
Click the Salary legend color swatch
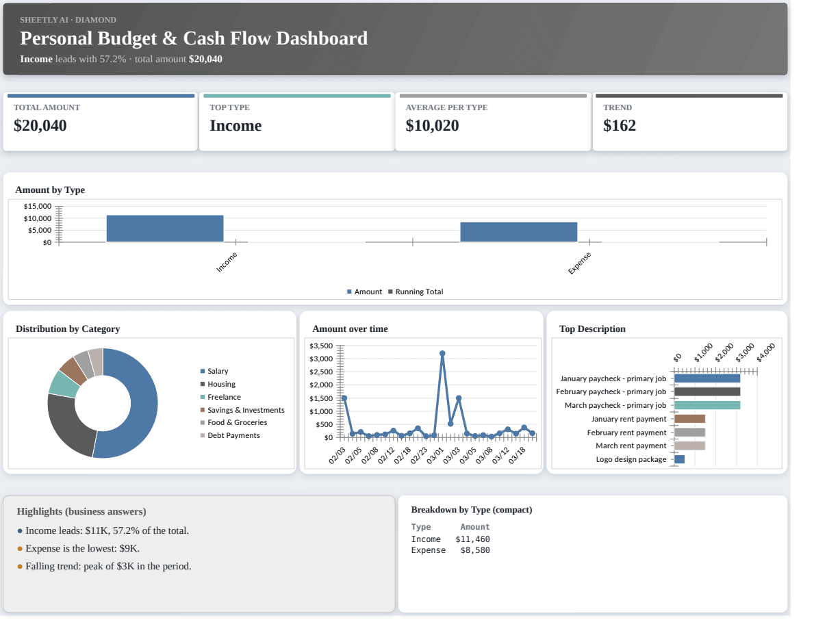203,371
